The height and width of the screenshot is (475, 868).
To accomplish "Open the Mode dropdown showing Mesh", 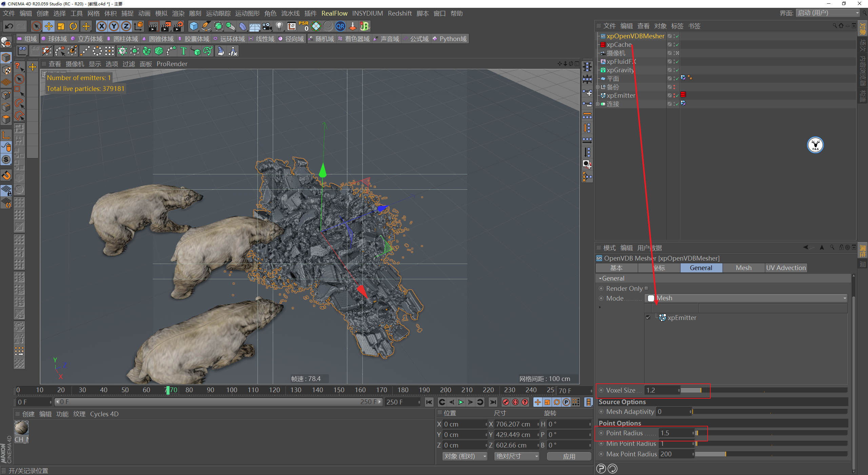I will tap(746, 298).
